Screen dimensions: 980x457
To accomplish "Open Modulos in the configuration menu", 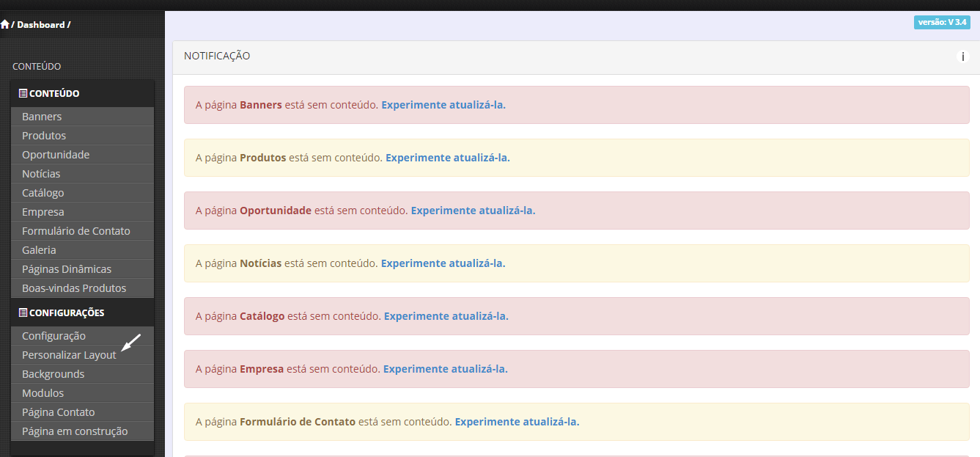I will click(43, 393).
